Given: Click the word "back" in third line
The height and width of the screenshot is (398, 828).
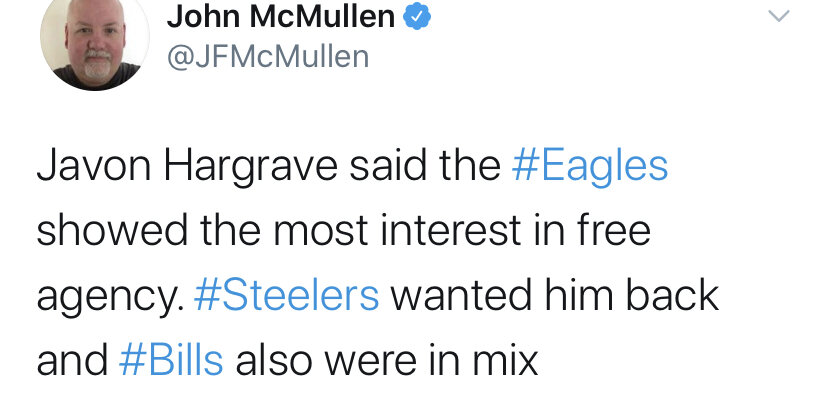Looking at the screenshot, I should [x=672, y=296].
